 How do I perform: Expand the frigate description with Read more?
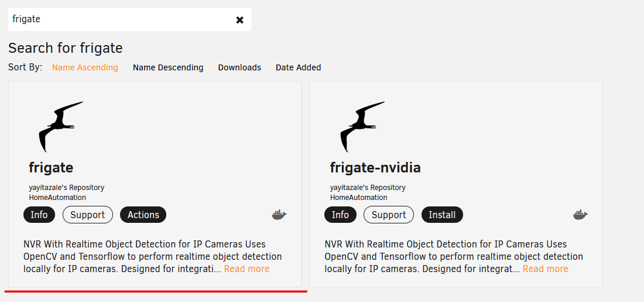(x=246, y=269)
